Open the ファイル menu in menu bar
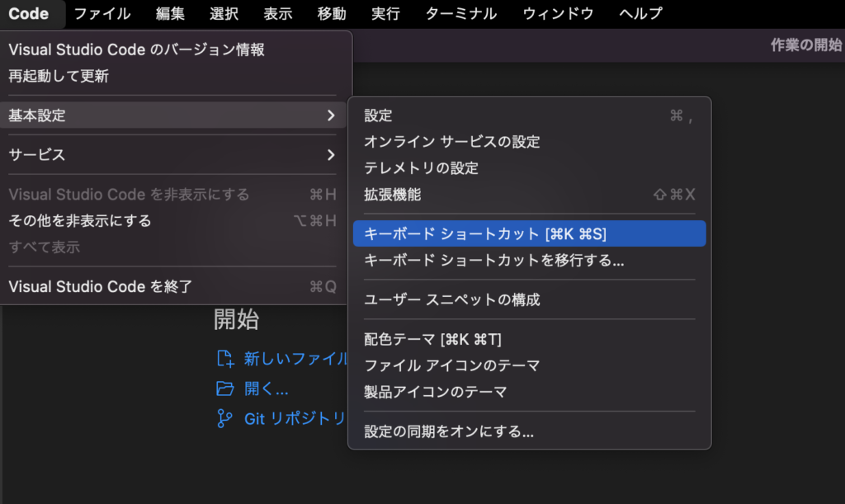Viewport: 845px width, 504px height. (102, 13)
